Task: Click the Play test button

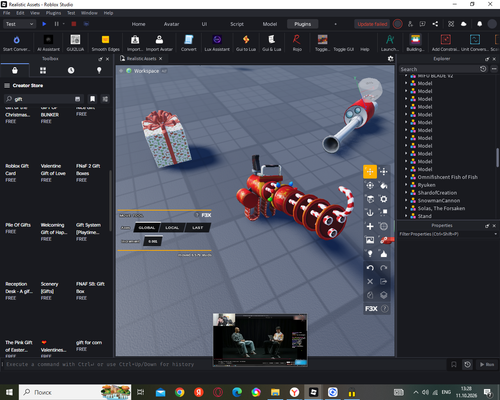Action: click(x=44, y=24)
